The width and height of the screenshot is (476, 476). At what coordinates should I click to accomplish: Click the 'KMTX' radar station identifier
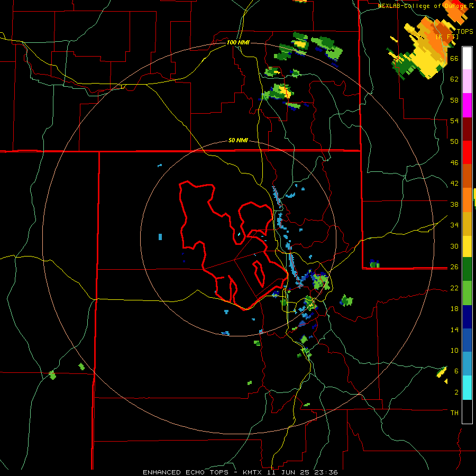click(253, 472)
